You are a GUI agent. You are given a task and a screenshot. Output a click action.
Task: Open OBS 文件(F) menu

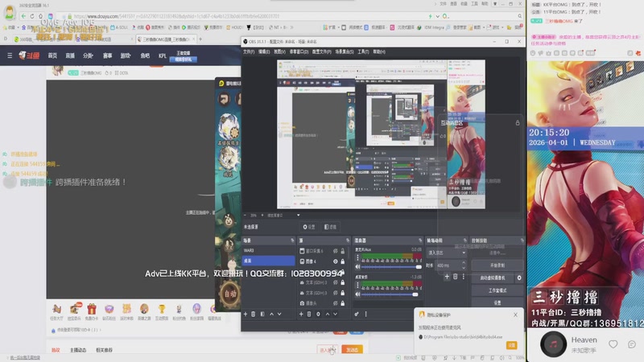(x=249, y=52)
